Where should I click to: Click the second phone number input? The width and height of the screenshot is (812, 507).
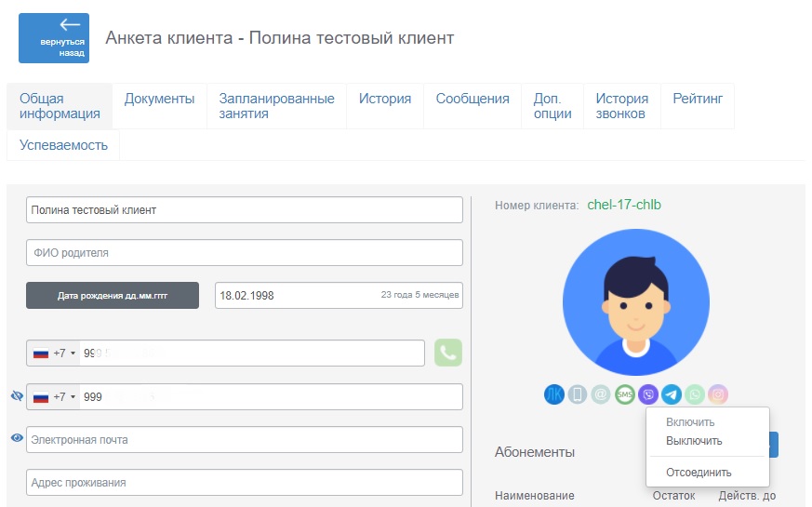point(271,397)
